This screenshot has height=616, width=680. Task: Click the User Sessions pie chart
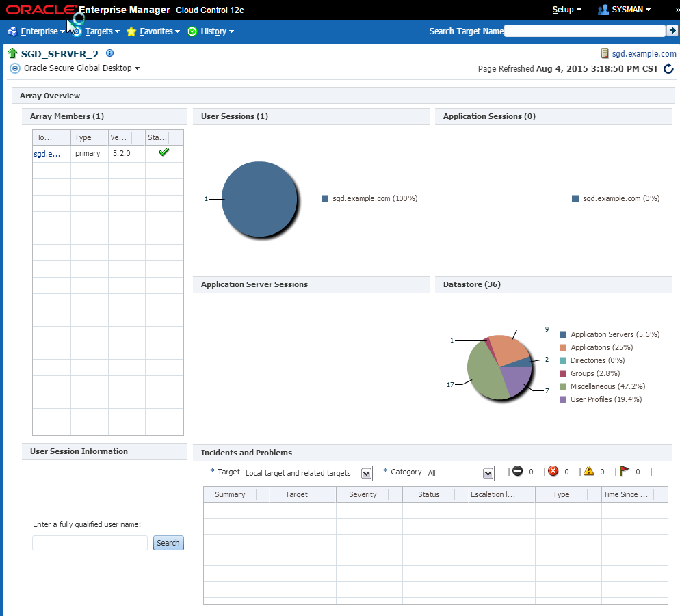pos(259,199)
